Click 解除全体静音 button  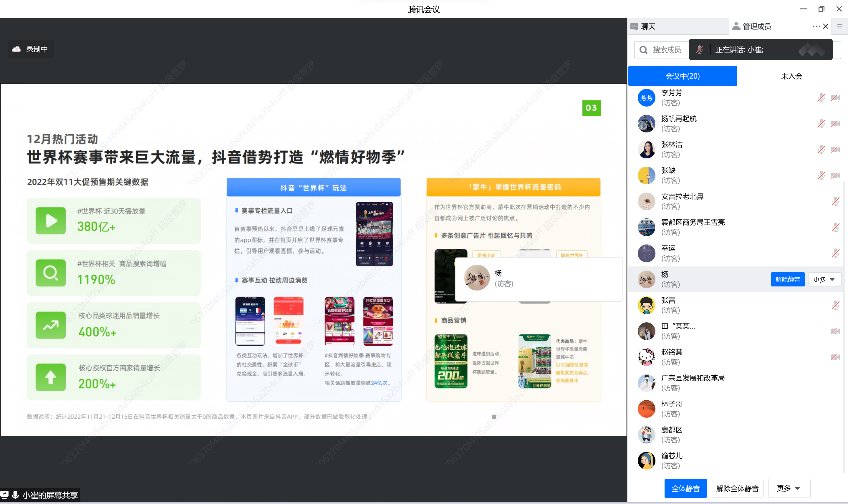pyautogui.click(x=737, y=488)
